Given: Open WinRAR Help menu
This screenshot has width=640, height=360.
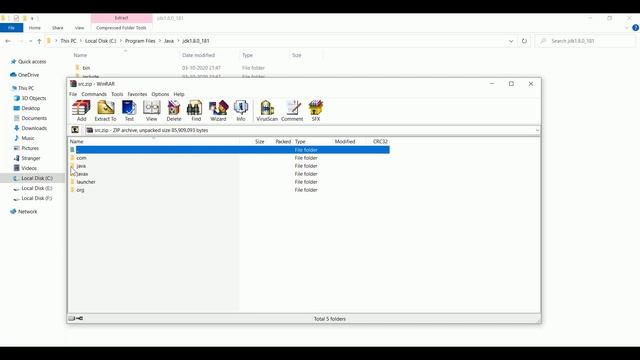Looking at the screenshot, I should click(x=179, y=94).
